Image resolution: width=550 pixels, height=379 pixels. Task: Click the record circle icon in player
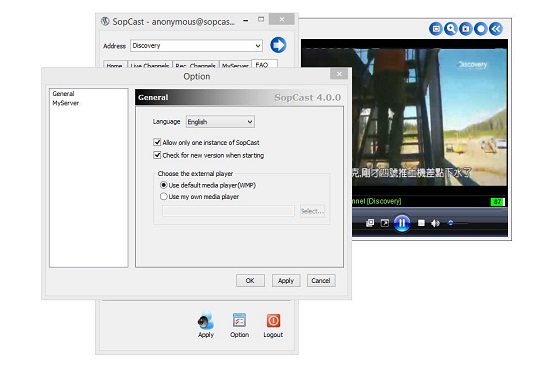pos(481,29)
